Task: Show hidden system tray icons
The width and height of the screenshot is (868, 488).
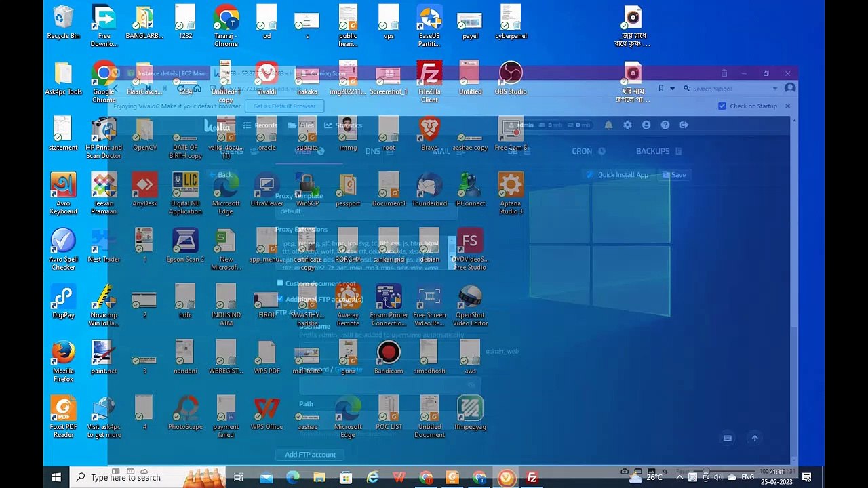Action: pyautogui.click(x=680, y=477)
